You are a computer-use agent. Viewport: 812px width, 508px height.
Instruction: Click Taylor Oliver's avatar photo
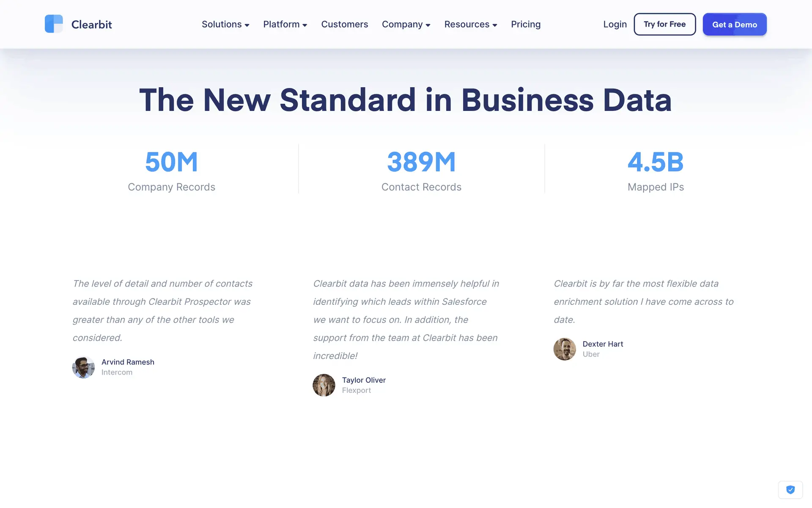[324, 385]
